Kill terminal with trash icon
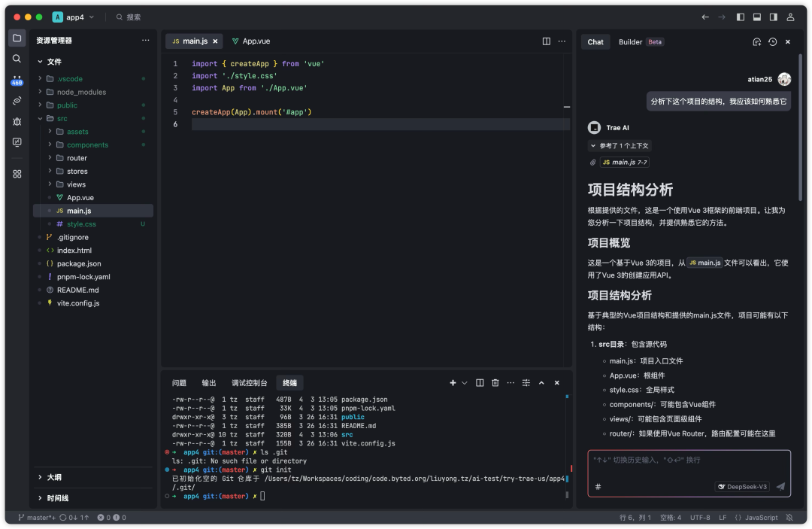Viewport: 812px width, 529px height. point(495,383)
